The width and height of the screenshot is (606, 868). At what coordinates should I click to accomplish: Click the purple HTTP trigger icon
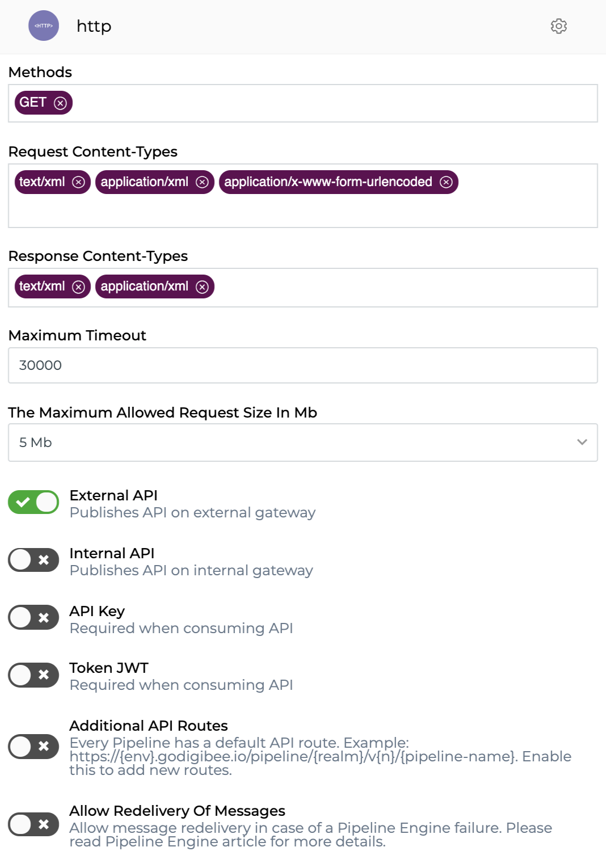(44, 26)
